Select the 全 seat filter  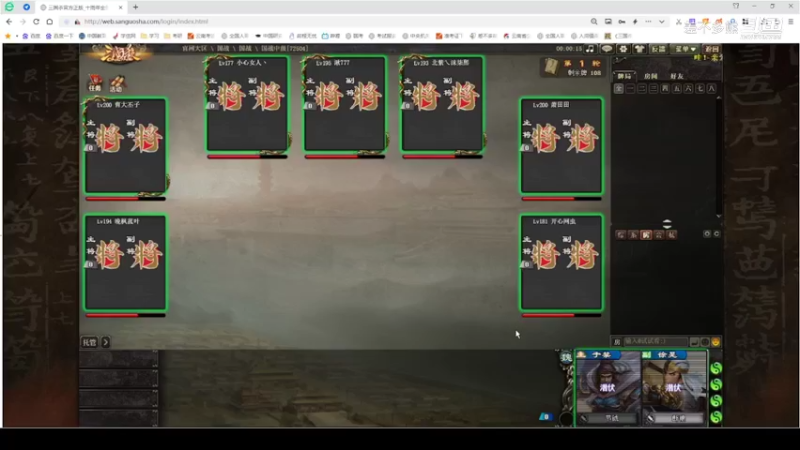[618, 89]
